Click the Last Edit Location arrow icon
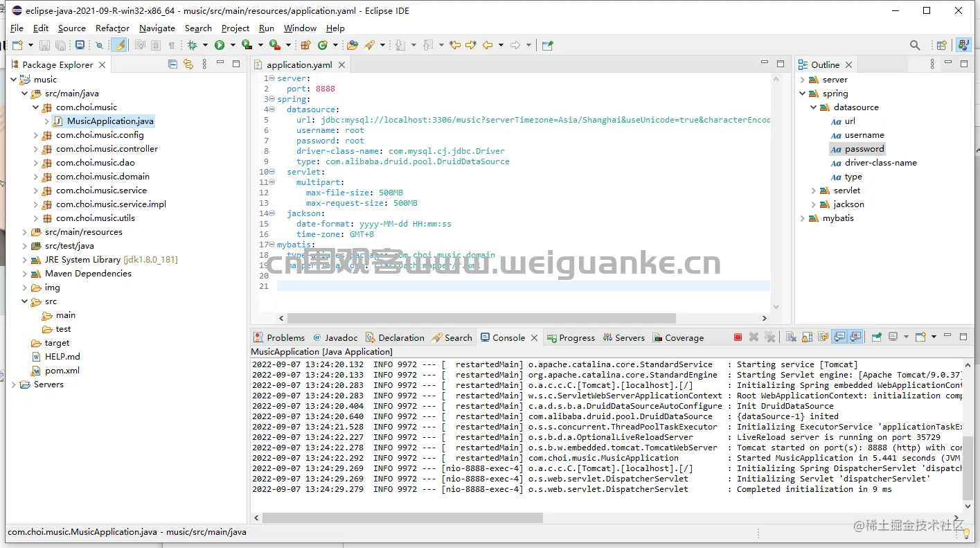 [455, 45]
